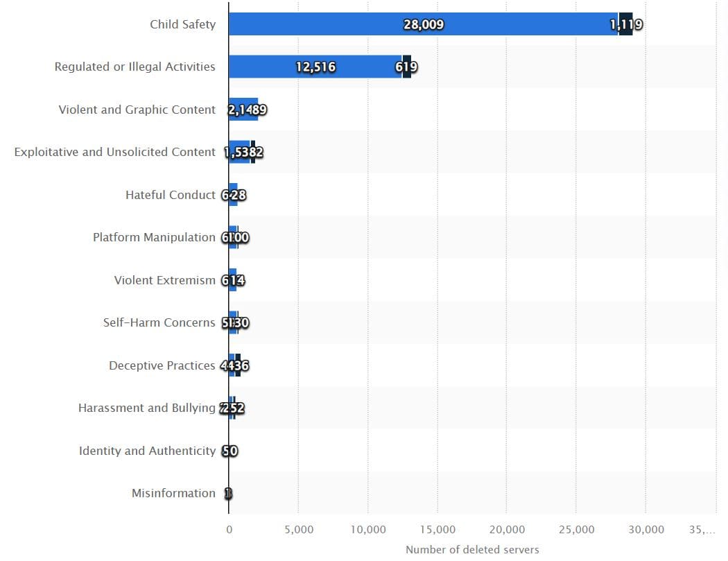Screen dimensions: 728x561
Task: Select the Misinformation bar
Action: (229, 493)
